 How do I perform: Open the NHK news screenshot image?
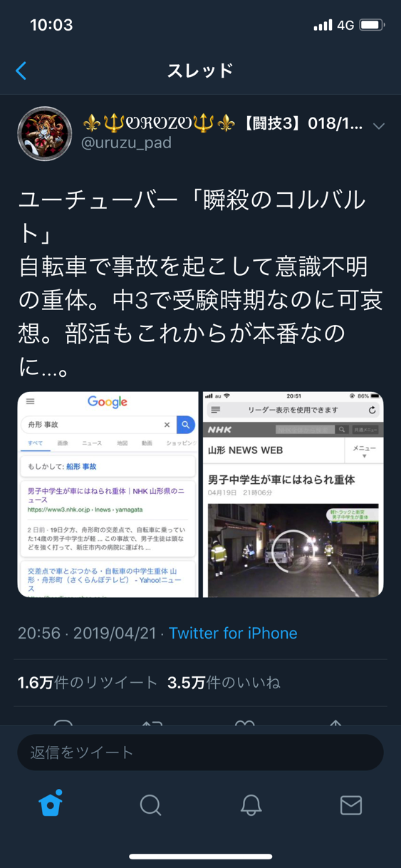293,494
